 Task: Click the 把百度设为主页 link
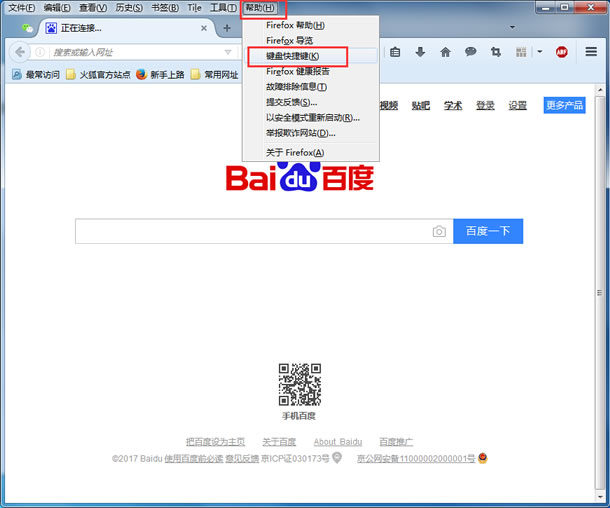[x=216, y=442]
